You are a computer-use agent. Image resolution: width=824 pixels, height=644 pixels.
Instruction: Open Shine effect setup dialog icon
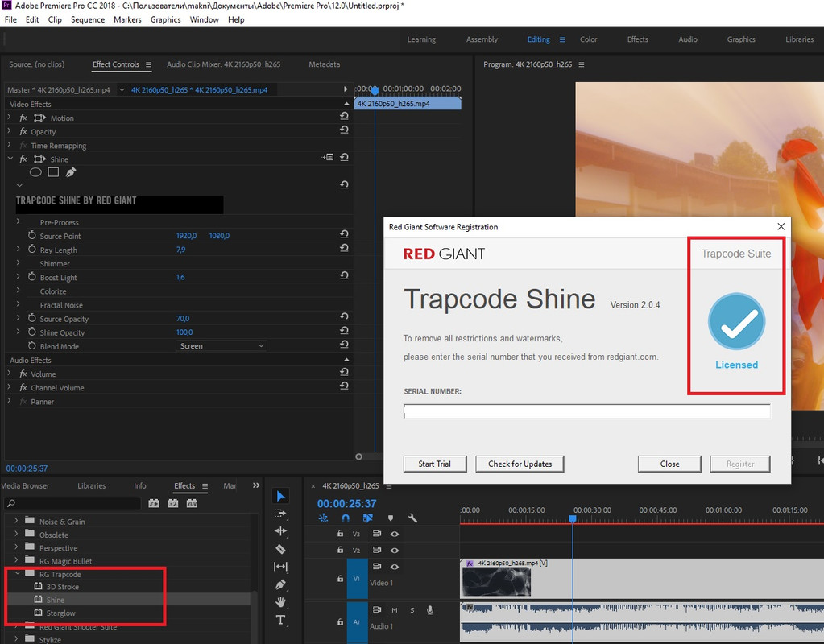click(x=328, y=157)
